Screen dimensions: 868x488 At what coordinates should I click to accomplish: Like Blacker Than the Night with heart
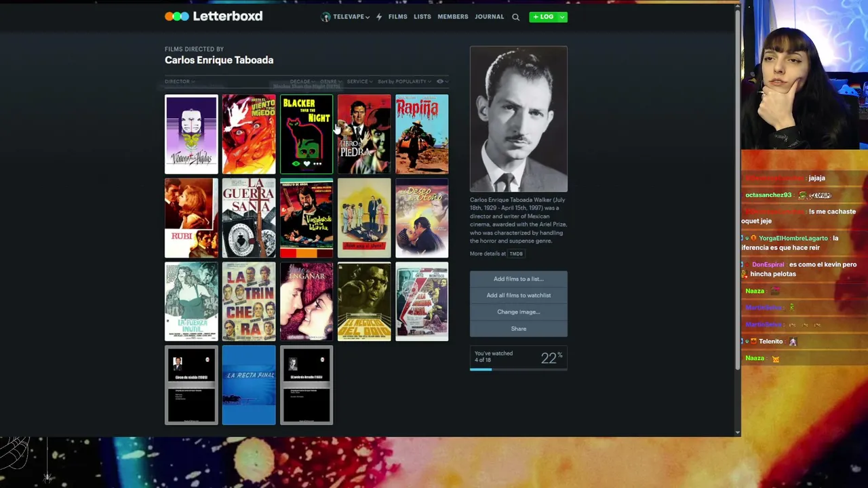point(307,163)
